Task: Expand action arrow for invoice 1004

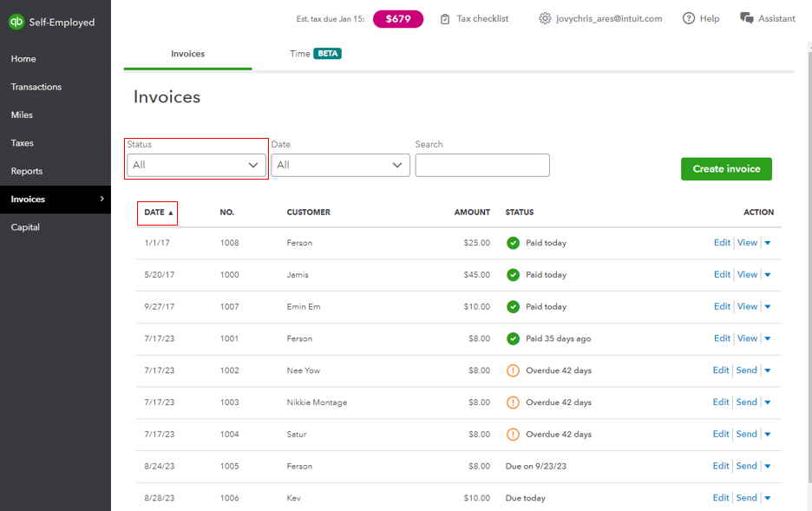Action: coord(768,435)
